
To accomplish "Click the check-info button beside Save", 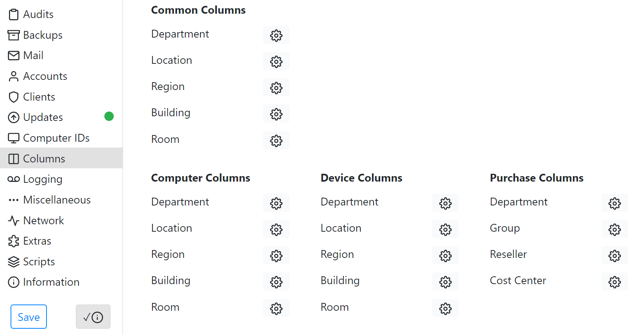I will (93, 317).
